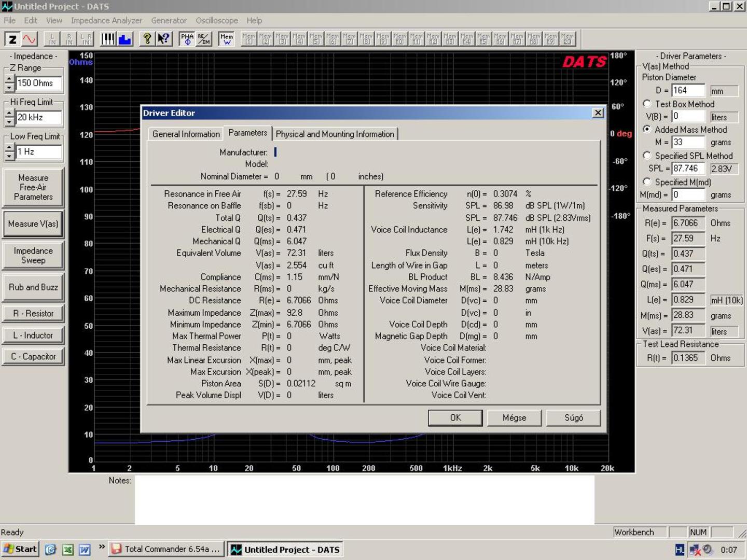Decrease Z Range with the down arrow
This screenshot has width=747, height=560.
pyautogui.click(x=9, y=87)
